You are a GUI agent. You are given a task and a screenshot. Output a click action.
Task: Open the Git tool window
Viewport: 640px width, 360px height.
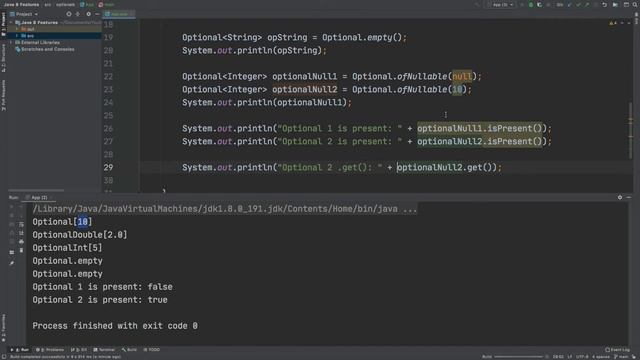tap(79, 350)
